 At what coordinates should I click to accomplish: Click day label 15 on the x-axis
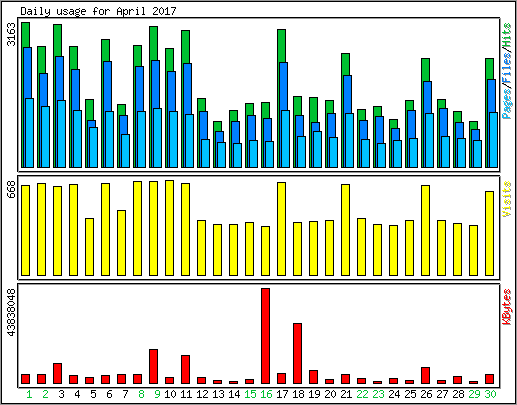pos(250,394)
